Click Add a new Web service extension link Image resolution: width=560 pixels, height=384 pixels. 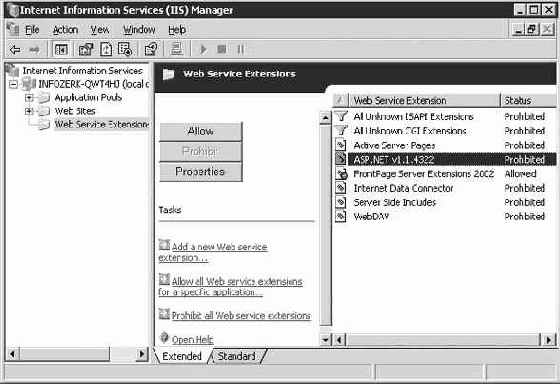pos(213,252)
